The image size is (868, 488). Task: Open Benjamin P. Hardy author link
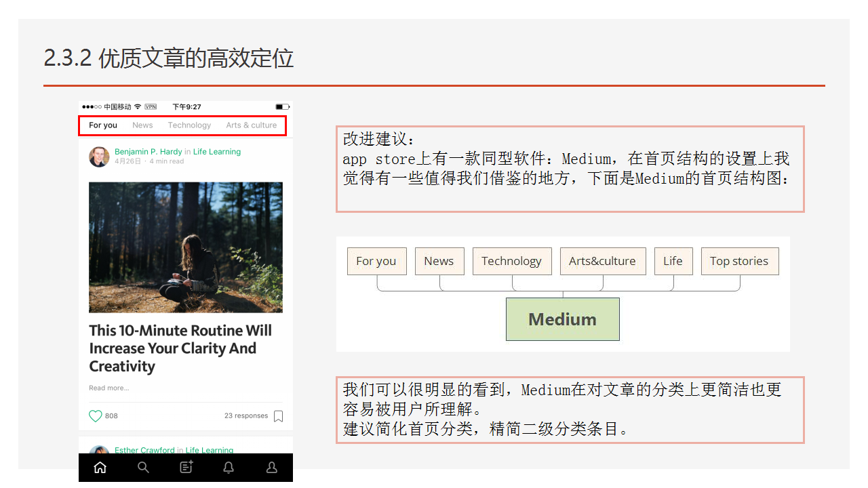click(149, 152)
